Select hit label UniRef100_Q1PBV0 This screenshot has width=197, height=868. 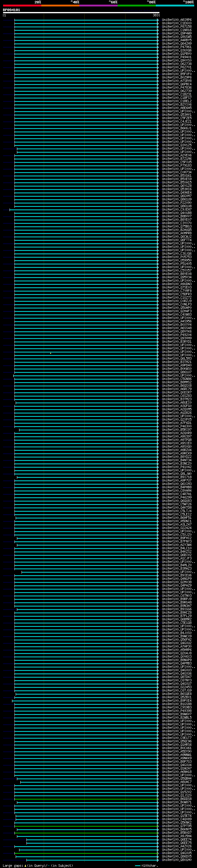click(x=176, y=54)
